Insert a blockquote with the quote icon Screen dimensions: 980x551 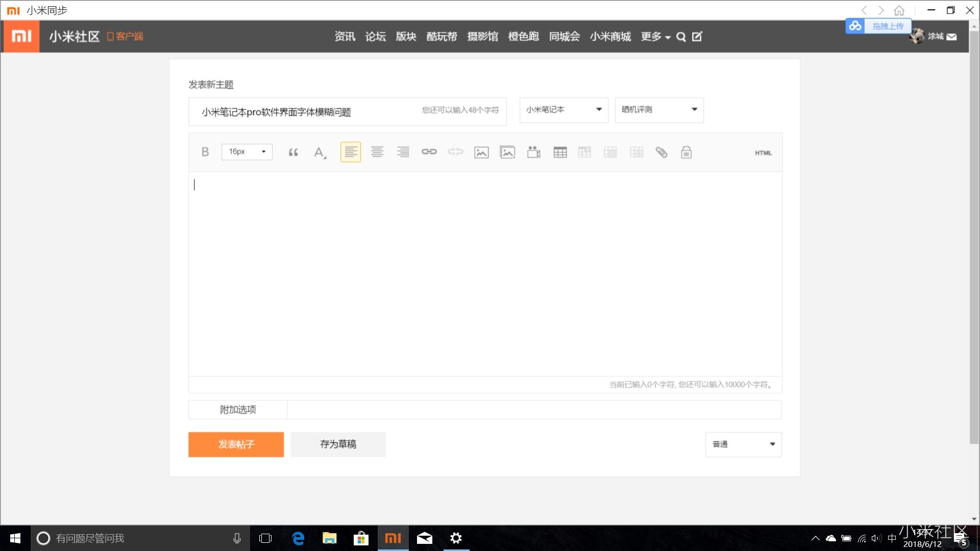click(293, 152)
